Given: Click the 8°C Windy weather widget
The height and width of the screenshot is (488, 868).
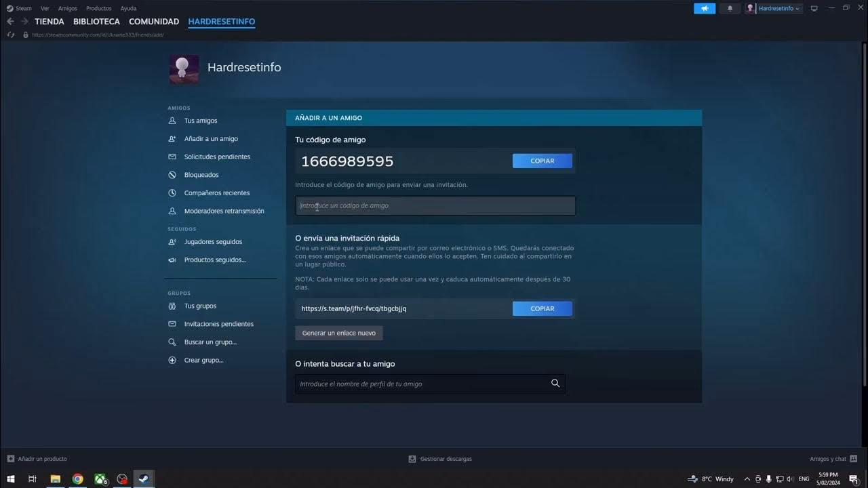Looking at the screenshot, I should click(x=711, y=479).
